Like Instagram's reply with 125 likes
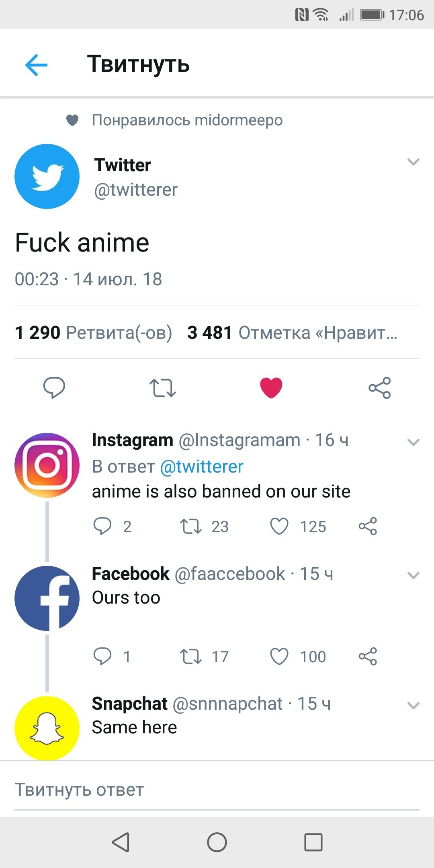The height and width of the screenshot is (868, 434). [x=279, y=526]
